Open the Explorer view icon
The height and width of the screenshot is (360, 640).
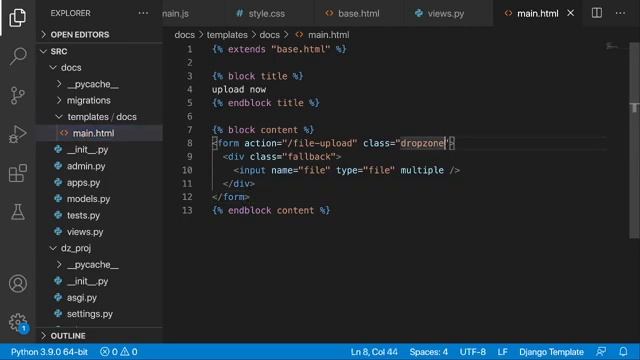(x=18, y=17)
